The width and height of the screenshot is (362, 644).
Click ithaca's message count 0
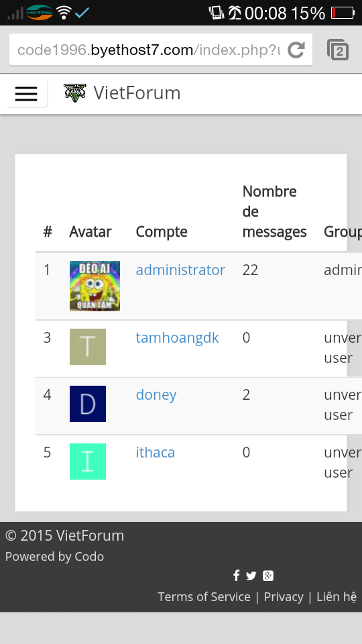coord(246,452)
